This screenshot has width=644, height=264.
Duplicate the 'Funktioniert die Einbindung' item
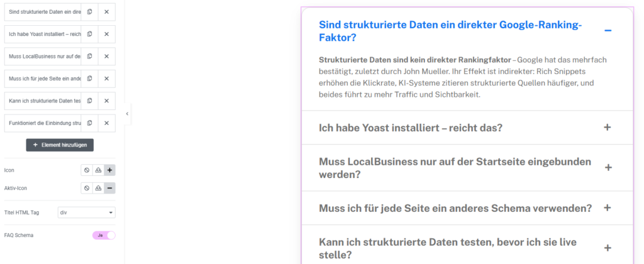click(x=89, y=123)
